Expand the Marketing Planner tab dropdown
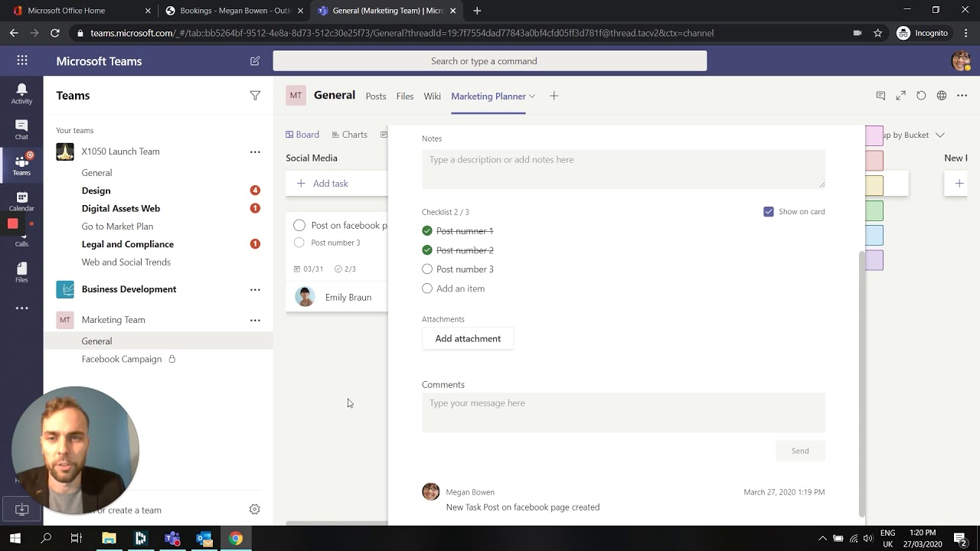Image resolution: width=980 pixels, height=551 pixels. point(532,96)
